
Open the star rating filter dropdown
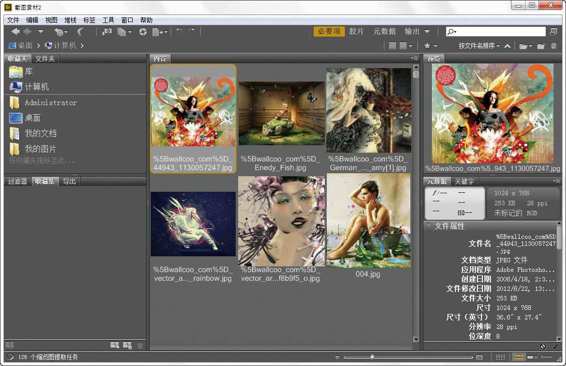point(431,46)
